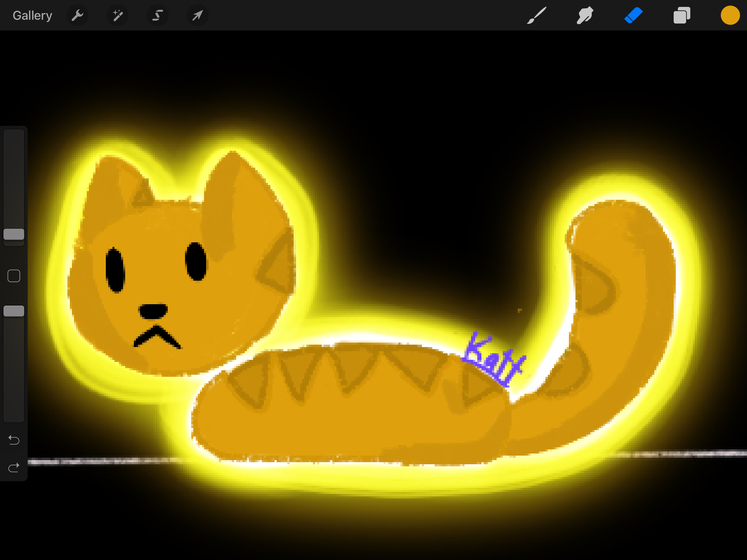747x560 pixels.
Task: Select the Smudge finger tool
Action: pos(585,16)
